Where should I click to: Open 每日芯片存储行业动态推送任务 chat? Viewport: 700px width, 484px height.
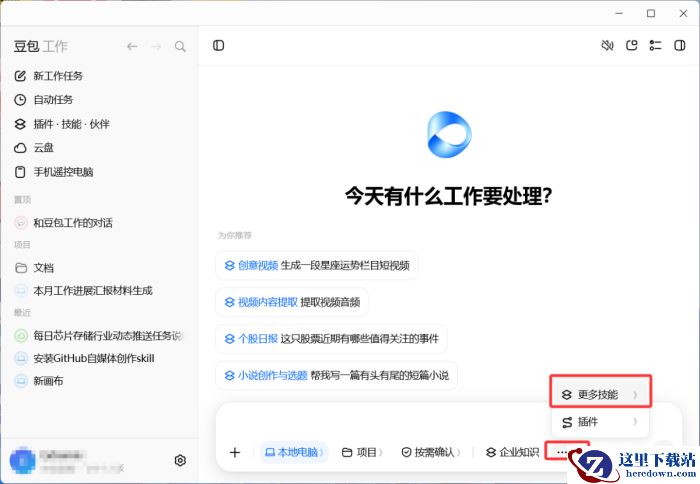point(99,335)
